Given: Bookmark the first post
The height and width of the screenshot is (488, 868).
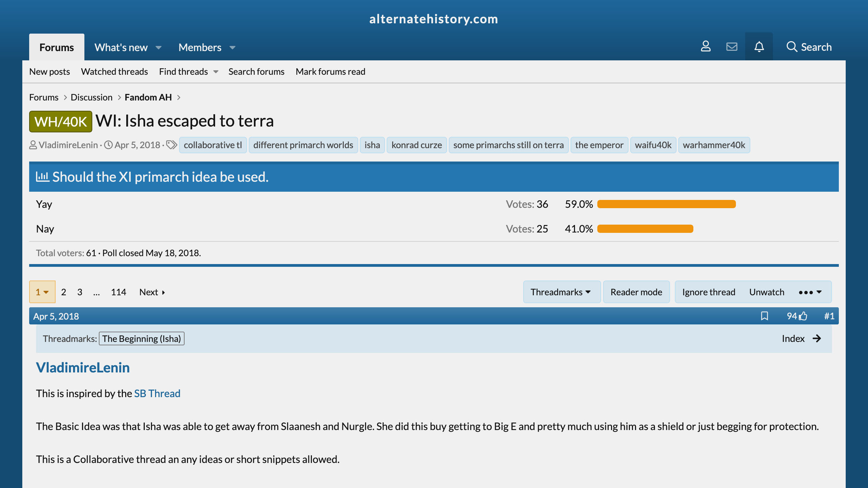Looking at the screenshot, I should 764,316.
